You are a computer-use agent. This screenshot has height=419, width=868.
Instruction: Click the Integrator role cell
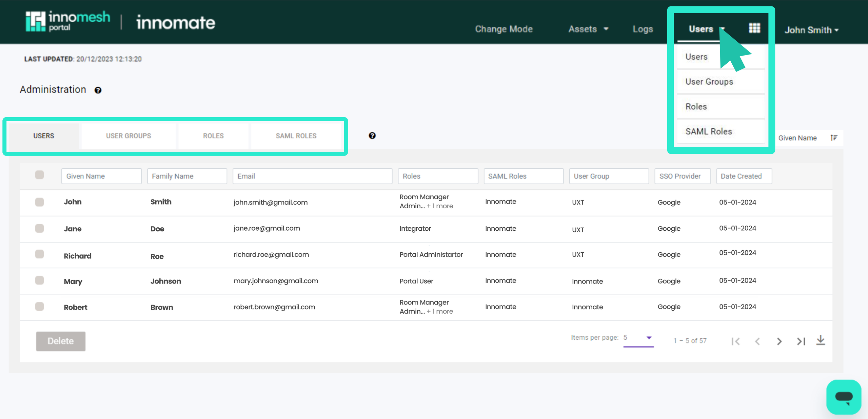415,229
